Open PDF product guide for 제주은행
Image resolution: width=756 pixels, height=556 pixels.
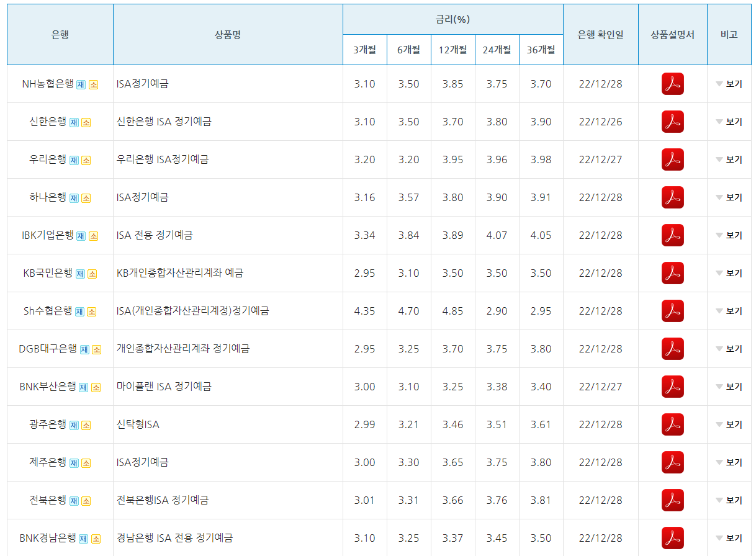[x=672, y=462]
